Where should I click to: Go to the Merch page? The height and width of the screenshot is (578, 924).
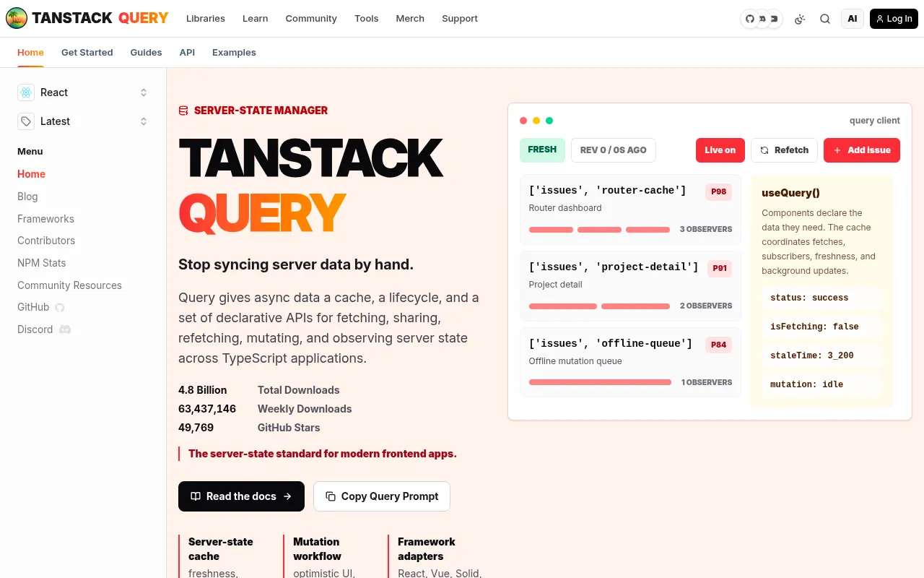pyautogui.click(x=410, y=18)
